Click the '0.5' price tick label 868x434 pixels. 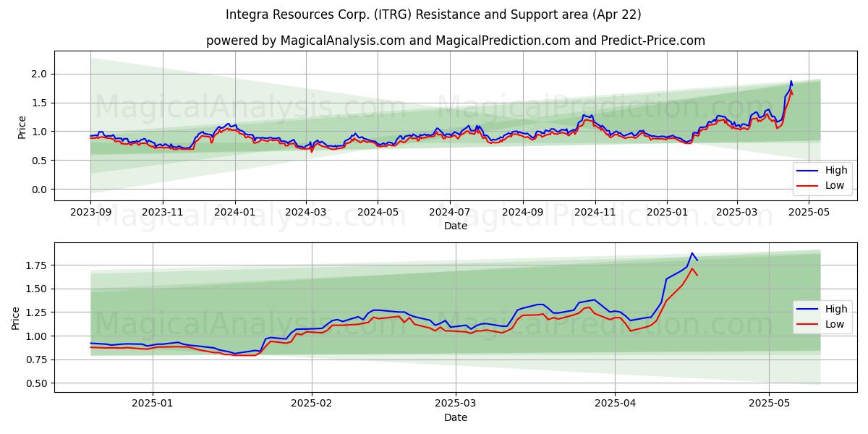[40, 161]
